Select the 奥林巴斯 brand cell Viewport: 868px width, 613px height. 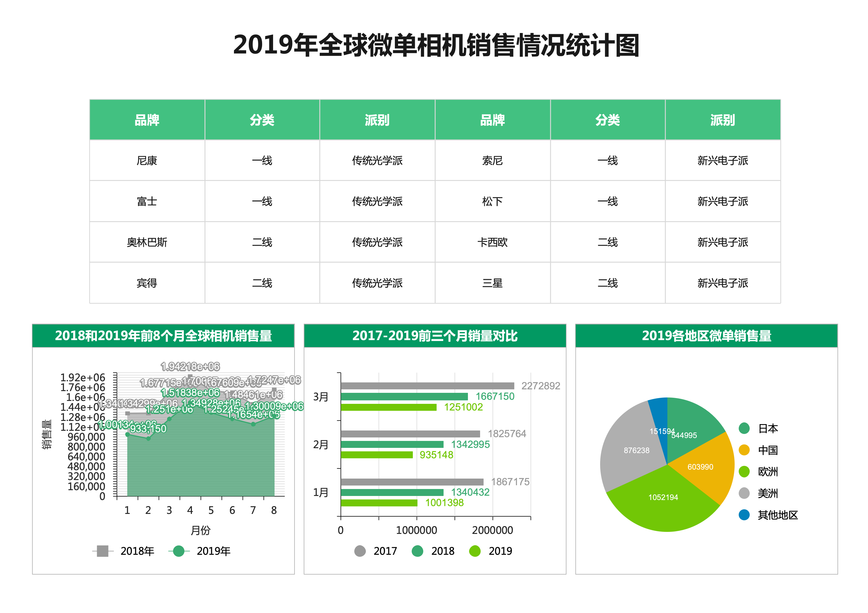(x=147, y=242)
